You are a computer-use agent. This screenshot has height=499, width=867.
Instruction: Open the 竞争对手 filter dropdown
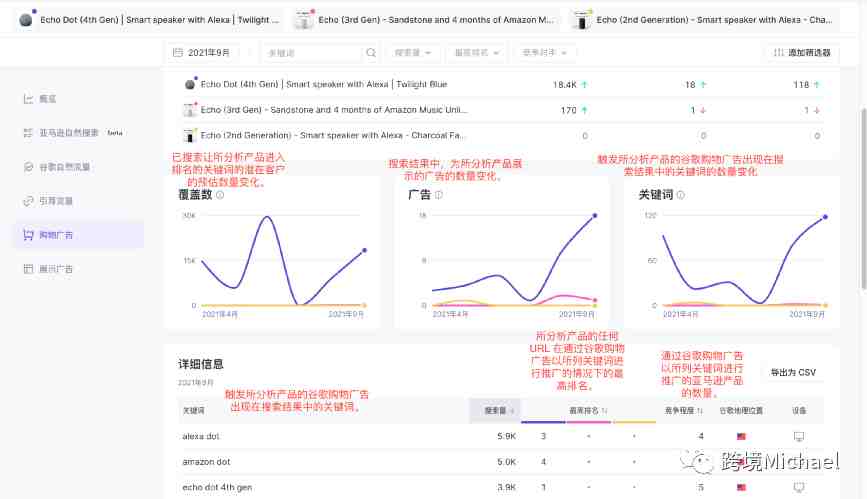pos(543,52)
